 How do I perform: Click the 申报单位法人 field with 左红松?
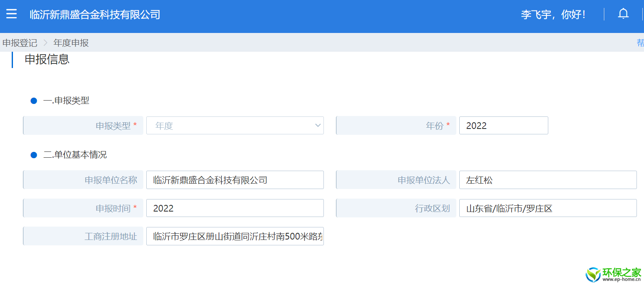547,180
